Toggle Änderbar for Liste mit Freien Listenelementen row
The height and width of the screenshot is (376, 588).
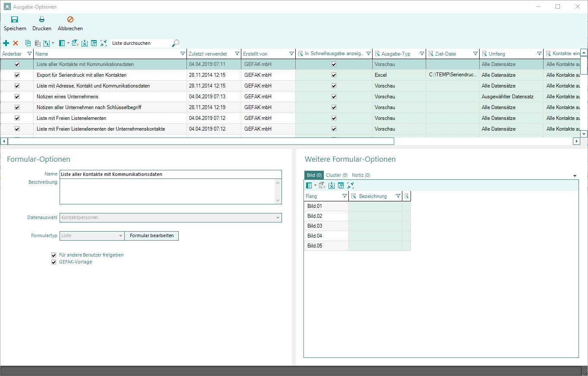(x=17, y=118)
